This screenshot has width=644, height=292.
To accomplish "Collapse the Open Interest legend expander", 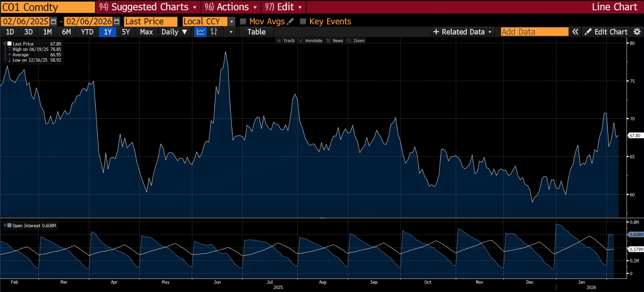I will tap(5, 225).
